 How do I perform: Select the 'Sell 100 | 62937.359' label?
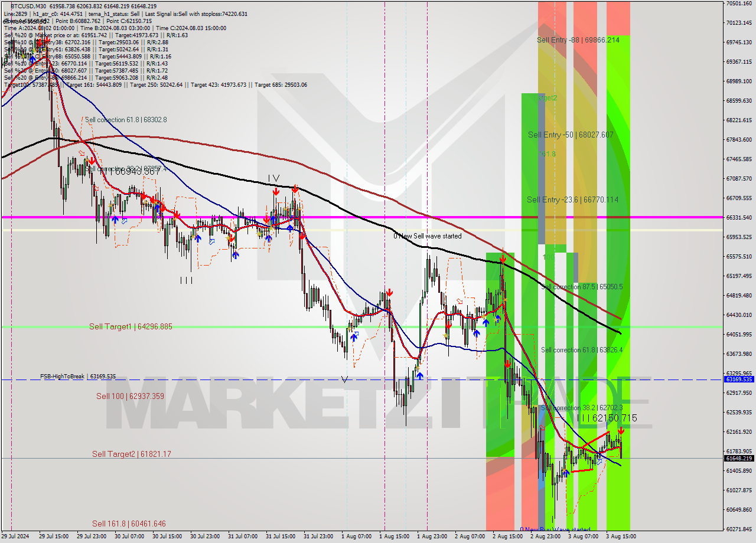point(130,397)
